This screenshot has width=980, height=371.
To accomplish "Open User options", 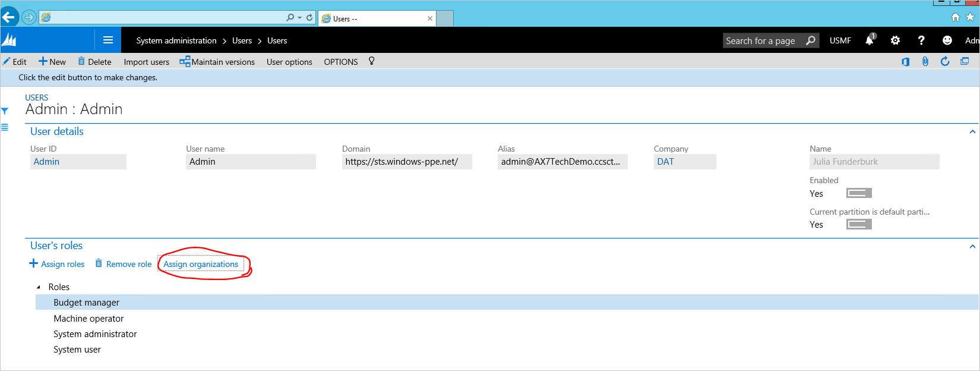I will [x=289, y=62].
